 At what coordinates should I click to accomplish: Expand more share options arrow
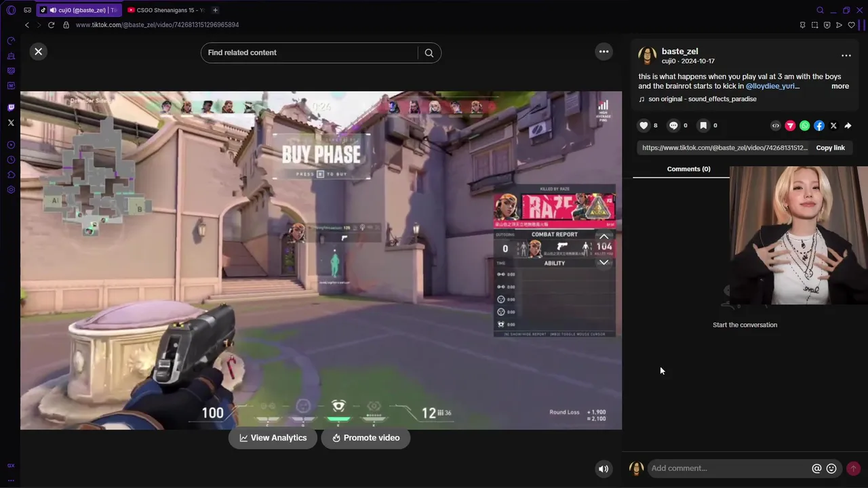pos(848,125)
